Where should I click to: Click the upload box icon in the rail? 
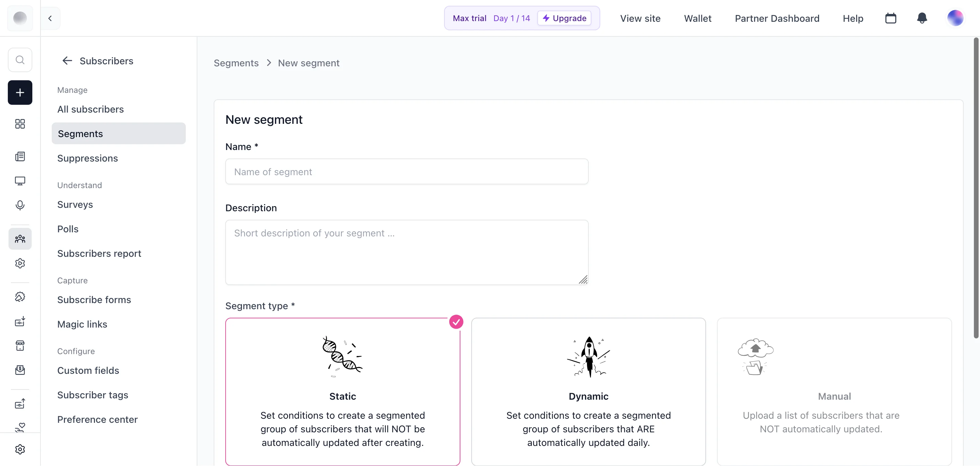[20, 404]
